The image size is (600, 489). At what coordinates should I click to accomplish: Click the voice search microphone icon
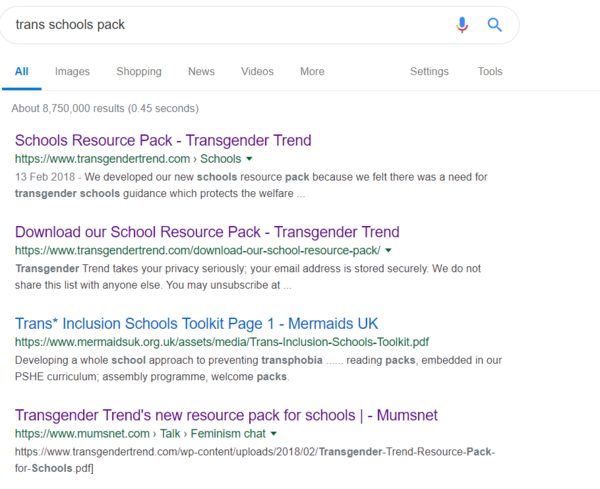tap(462, 25)
